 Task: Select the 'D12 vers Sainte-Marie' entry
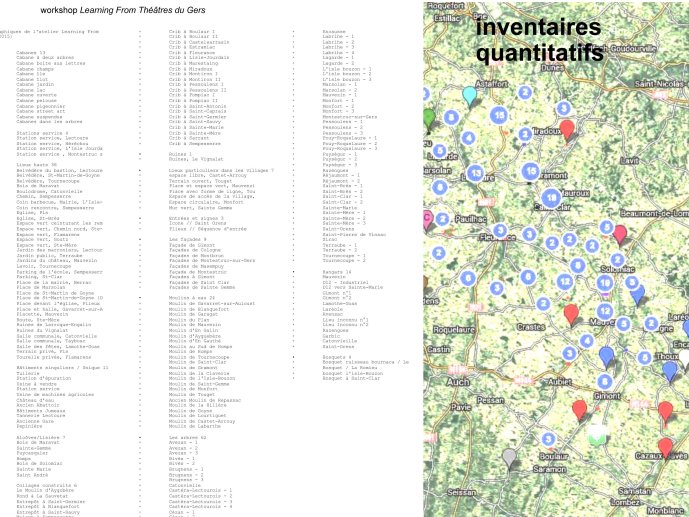click(x=353, y=287)
